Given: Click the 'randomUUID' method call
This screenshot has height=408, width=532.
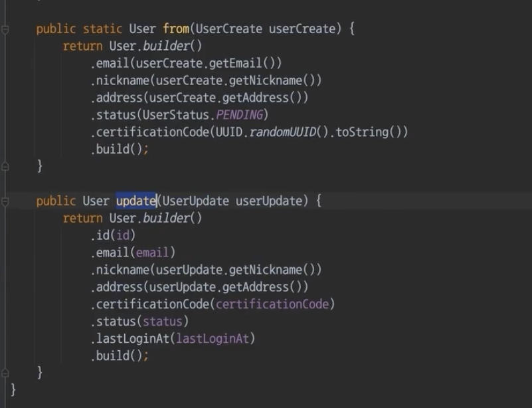Looking at the screenshot, I should [283, 132].
